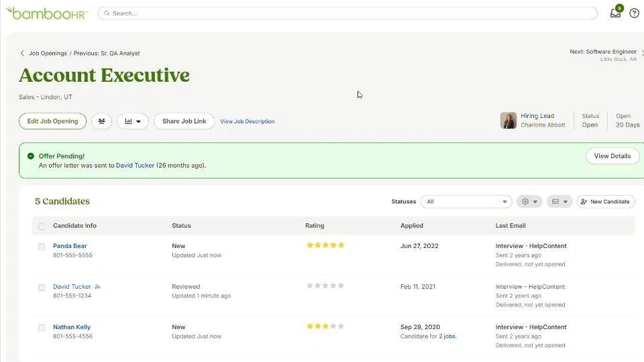Click the search magnifier icon
The image size is (644, 362).
[x=107, y=13]
